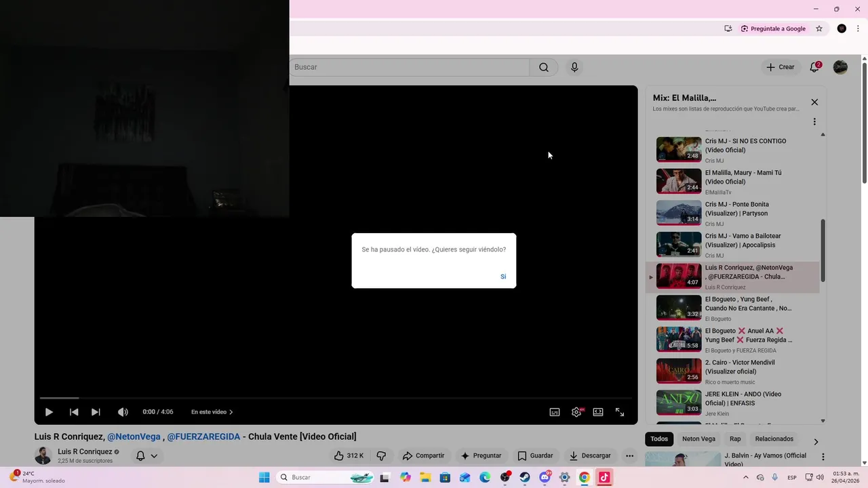Dislike the video
This screenshot has height=488, width=868.
tap(381, 456)
